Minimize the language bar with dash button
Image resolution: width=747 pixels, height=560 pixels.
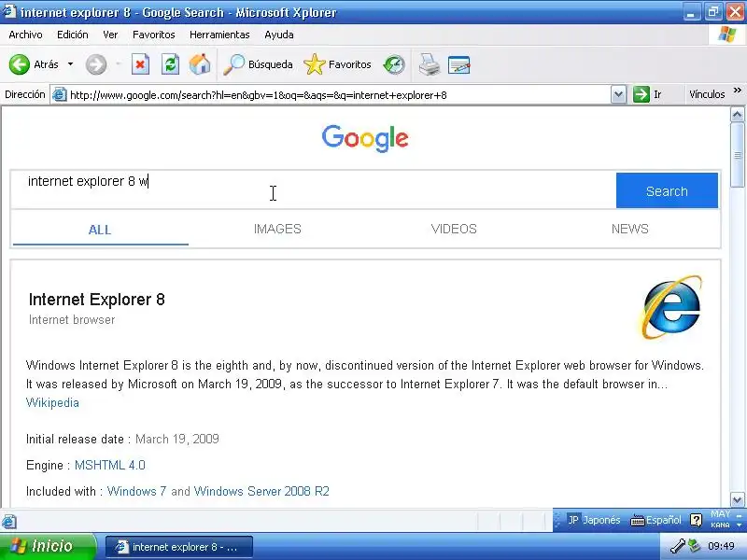[x=739, y=515]
